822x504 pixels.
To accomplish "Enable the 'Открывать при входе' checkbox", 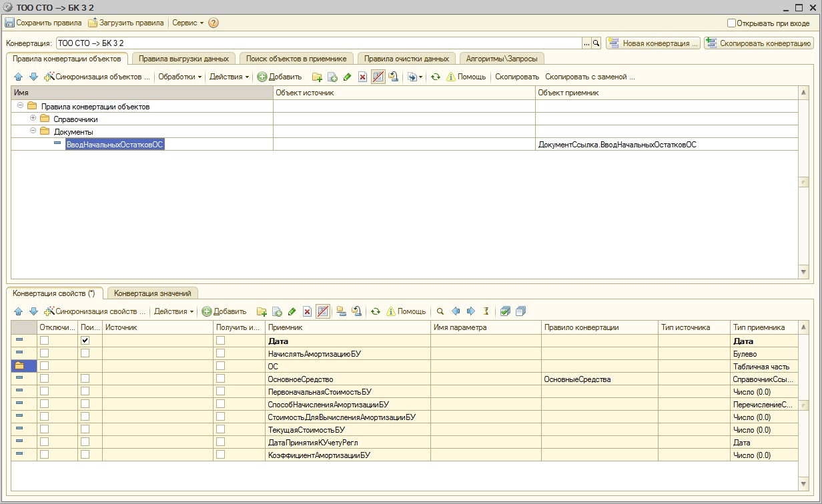I will pos(731,23).
